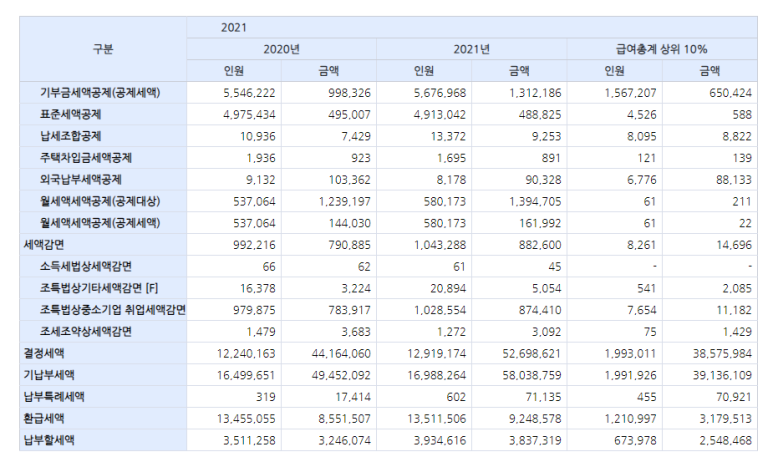This screenshot has width=773, height=457.
Task: Click the 세액감면 category row label
Action: (x=44, y=245)
